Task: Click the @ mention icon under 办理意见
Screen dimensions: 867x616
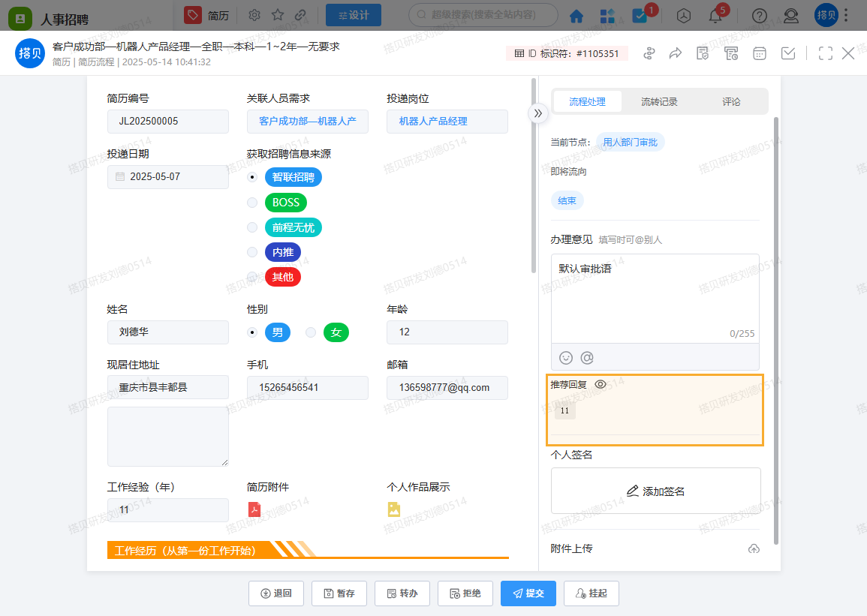Action: pyautogui.click(x=589, y=357)
